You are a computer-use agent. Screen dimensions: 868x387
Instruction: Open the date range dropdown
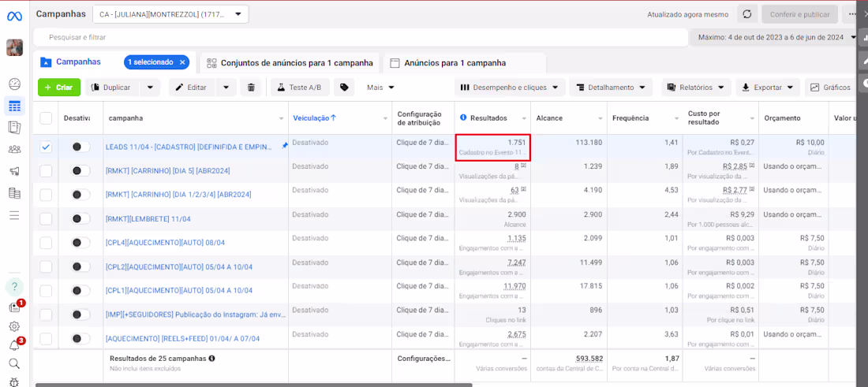(773, 37)
